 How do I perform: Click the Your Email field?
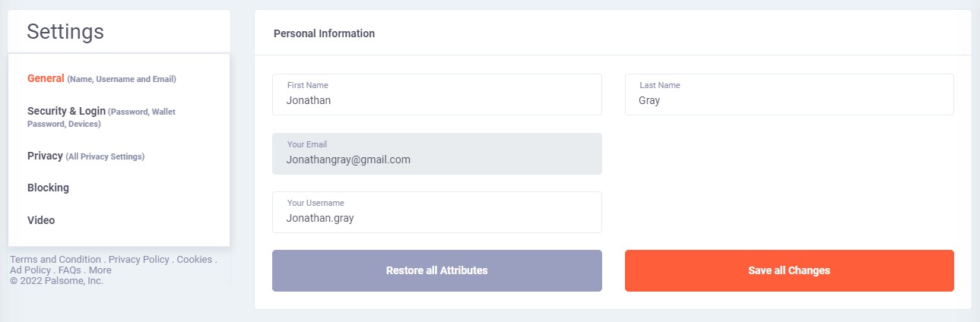[437, 153]
